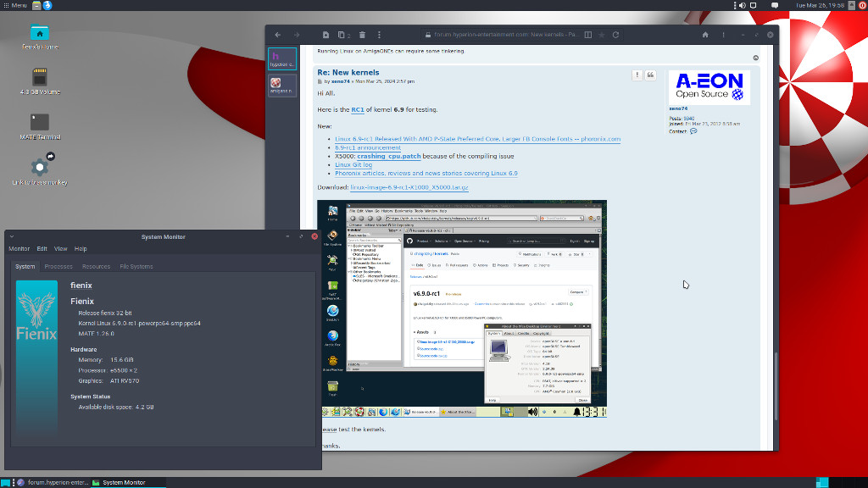The height and width of the screenshot is (488, 868).
Task: Open the Linux Git log link
Action: 353,165
